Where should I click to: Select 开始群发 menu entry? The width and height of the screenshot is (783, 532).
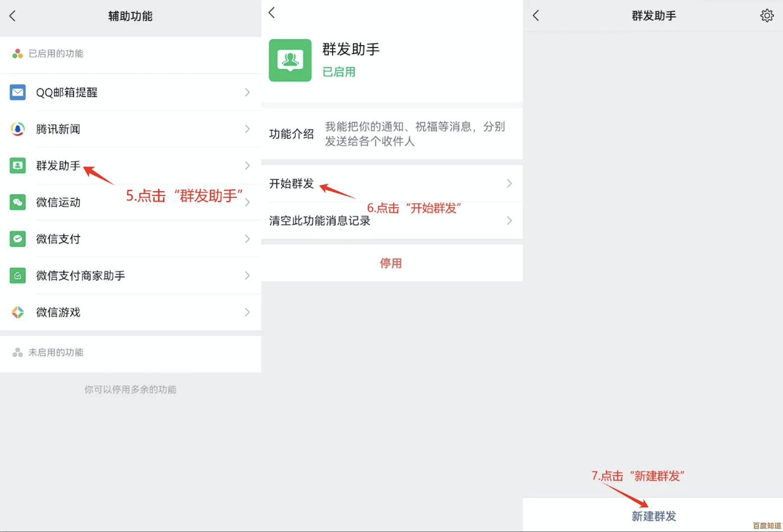(x=292, y=184)
